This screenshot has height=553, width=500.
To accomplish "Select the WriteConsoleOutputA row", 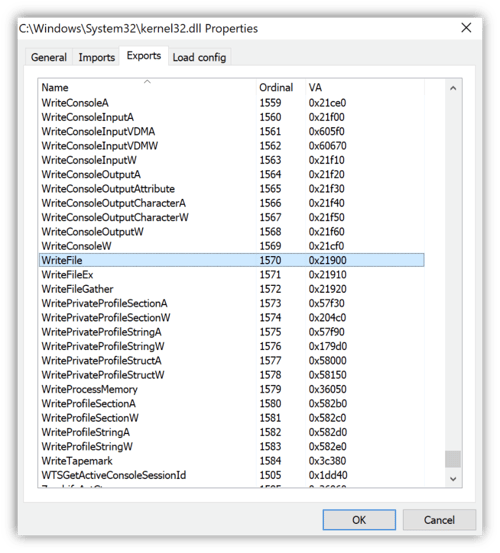I will click(x=231, y=174).
